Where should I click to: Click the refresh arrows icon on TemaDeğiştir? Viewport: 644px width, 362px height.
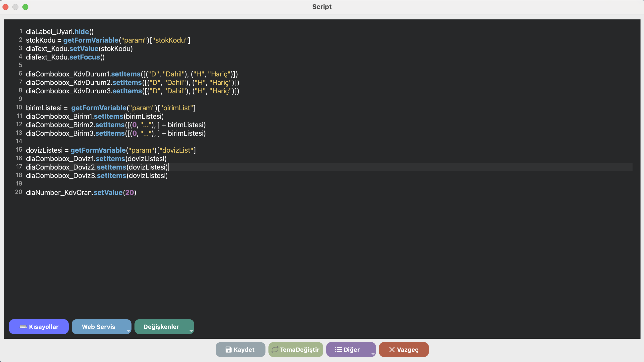(x=275, y=350)
